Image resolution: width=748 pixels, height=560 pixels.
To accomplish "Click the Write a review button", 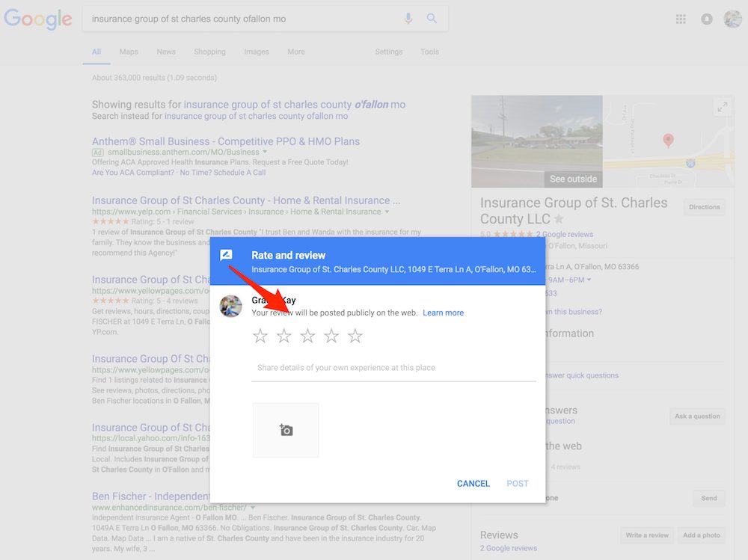I will pos(647,535).
